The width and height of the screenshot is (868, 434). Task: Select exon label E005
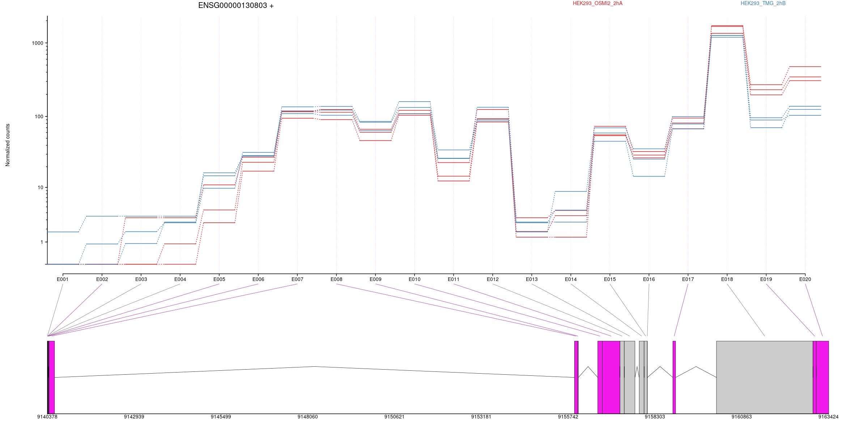click(x=219, y=279)
